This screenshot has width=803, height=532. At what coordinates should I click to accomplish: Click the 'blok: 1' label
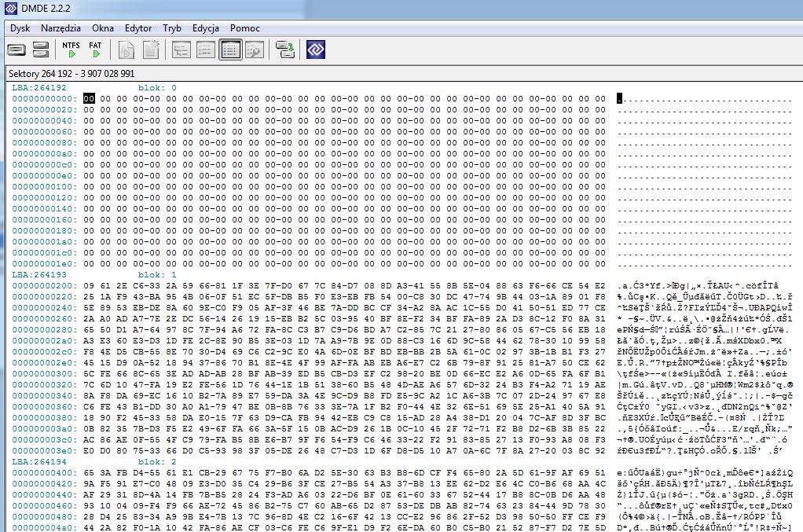click(x=157, y=274)
